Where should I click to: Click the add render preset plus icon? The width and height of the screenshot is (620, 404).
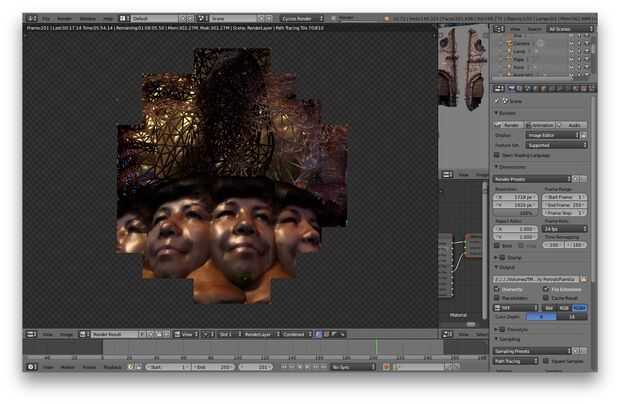pos(576,179)
